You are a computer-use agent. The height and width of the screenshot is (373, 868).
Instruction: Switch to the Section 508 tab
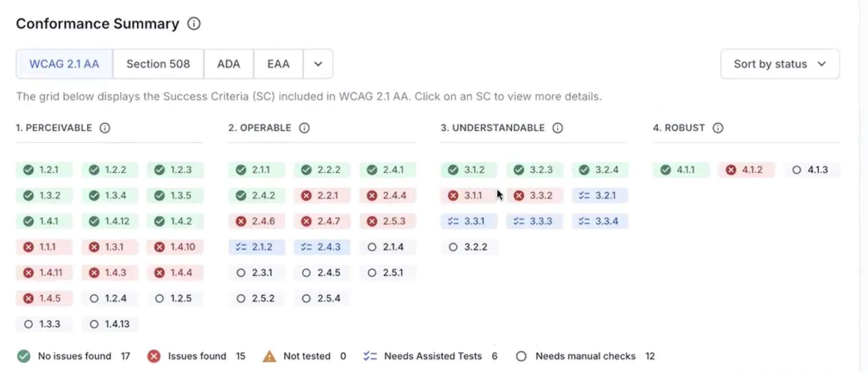tap(158, 64)
